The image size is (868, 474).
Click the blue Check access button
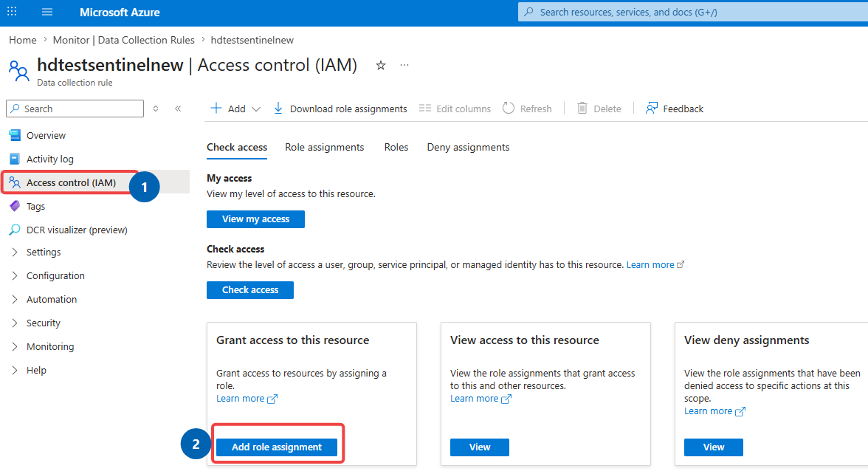(250, 289)
